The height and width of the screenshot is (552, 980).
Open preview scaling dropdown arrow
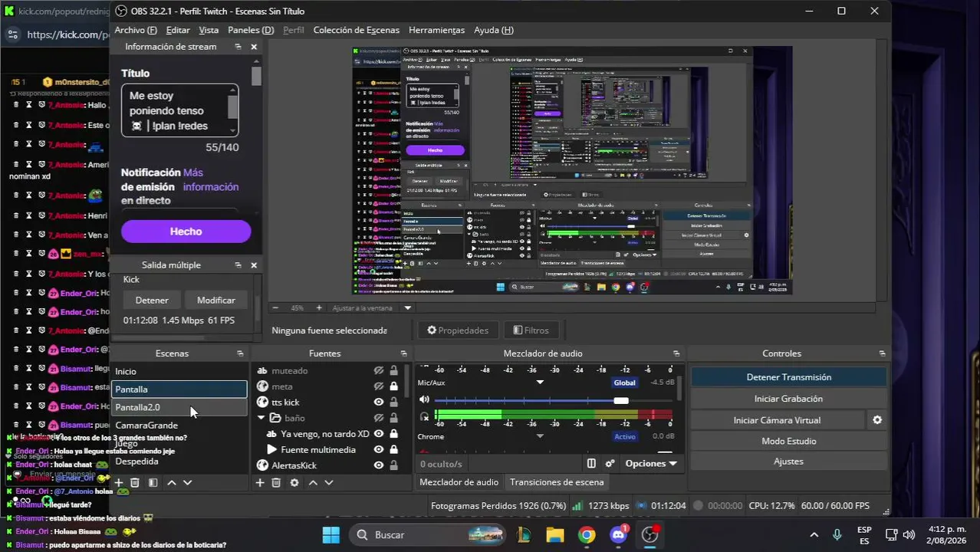[x=408, y=307]
